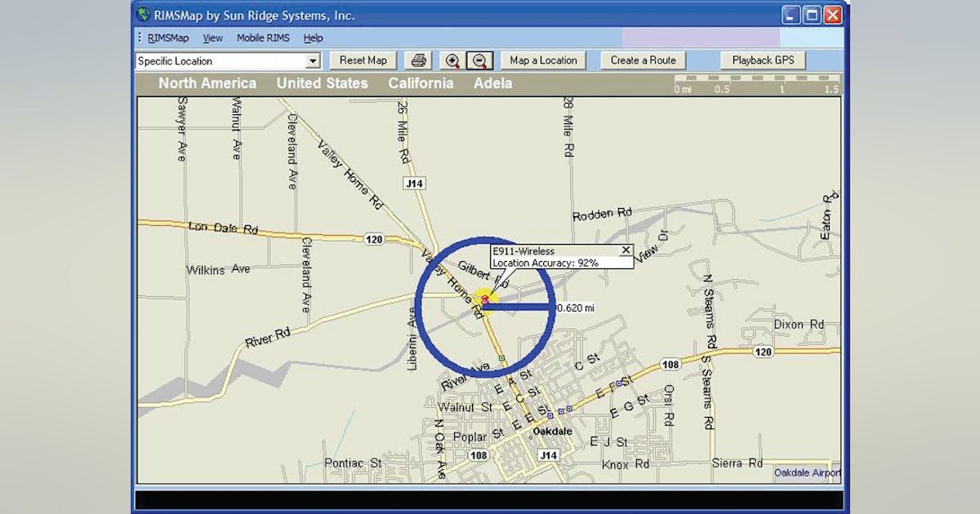The width and height of the screenshot is (980, 514).
Task: Click the 120 highway shield near Lon Dale Rd
Action: [374, 241]
